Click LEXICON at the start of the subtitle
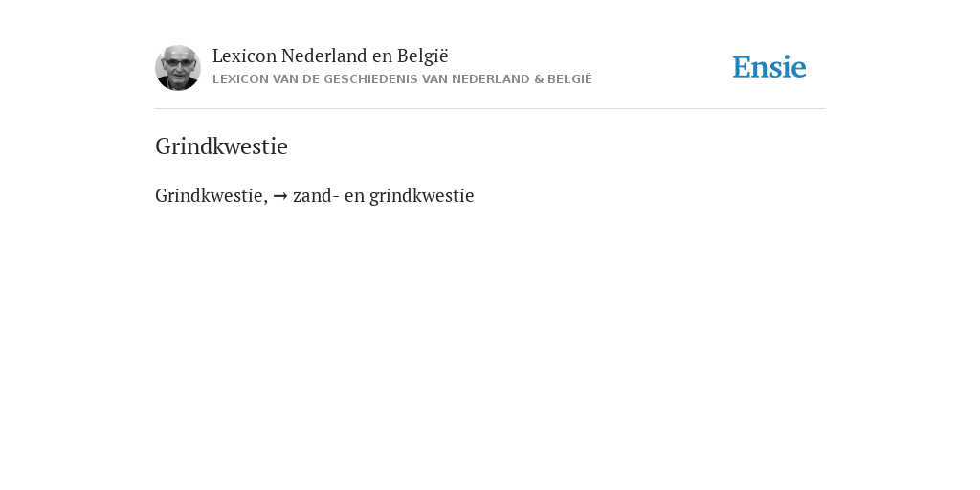Image resolution: width=980 pixels, height=490 pixels. [240, 79]
